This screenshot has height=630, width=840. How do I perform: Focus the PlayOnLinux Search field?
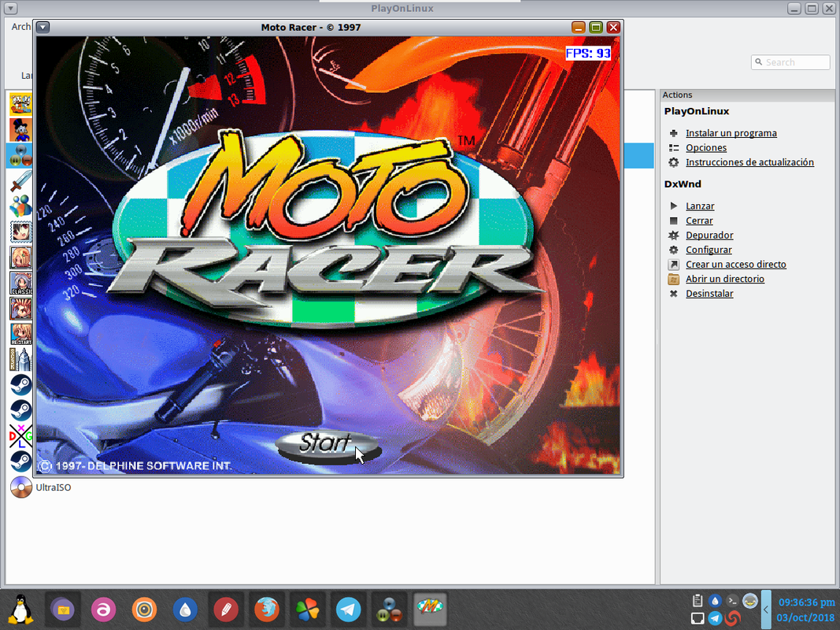click(790, 62)
